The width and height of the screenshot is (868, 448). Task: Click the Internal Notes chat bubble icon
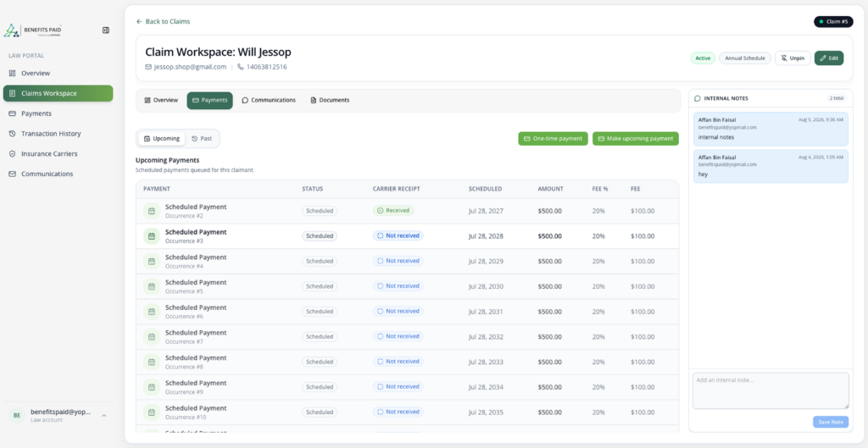click(698, 98)
